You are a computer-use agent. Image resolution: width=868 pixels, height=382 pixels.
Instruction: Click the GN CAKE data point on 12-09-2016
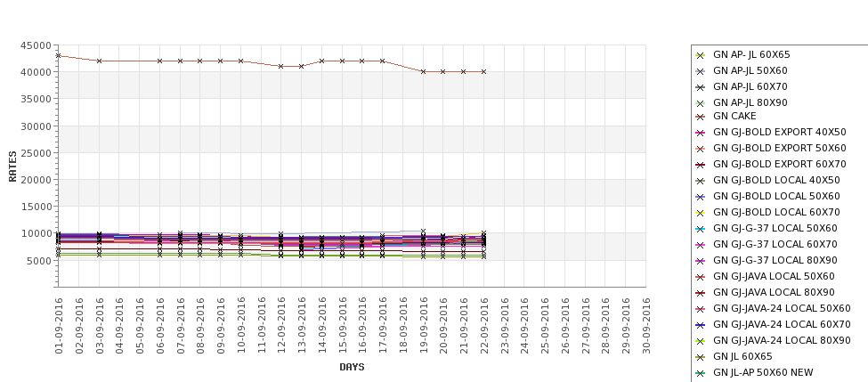(x=281, y=66)
